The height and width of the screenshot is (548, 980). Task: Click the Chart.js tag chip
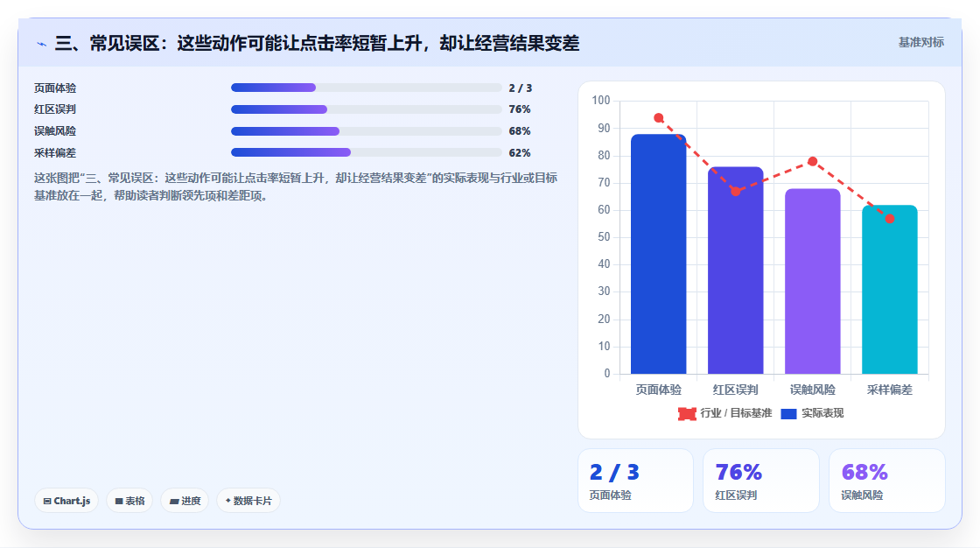(66, 501)
